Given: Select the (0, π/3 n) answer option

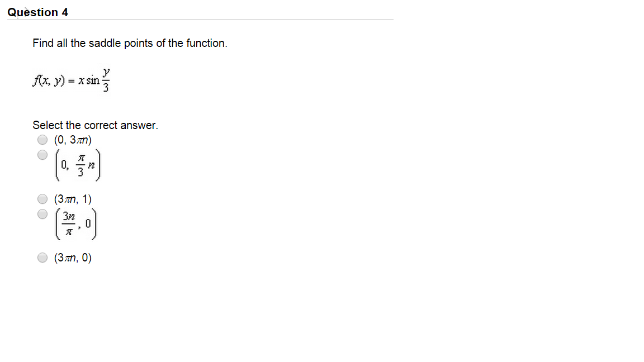Looking at the screenshot, I should pyautogui.click(x=42, y=155).
